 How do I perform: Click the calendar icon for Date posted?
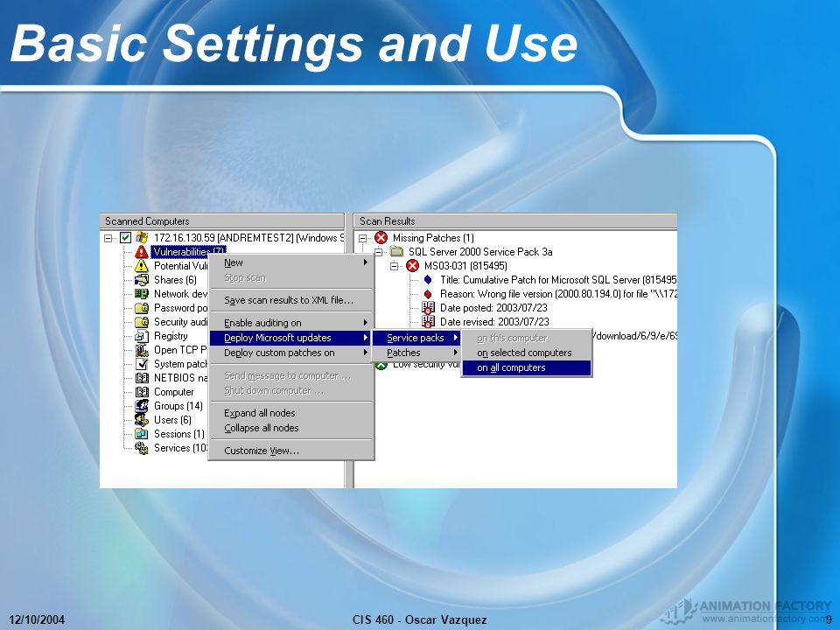(428, 307)
